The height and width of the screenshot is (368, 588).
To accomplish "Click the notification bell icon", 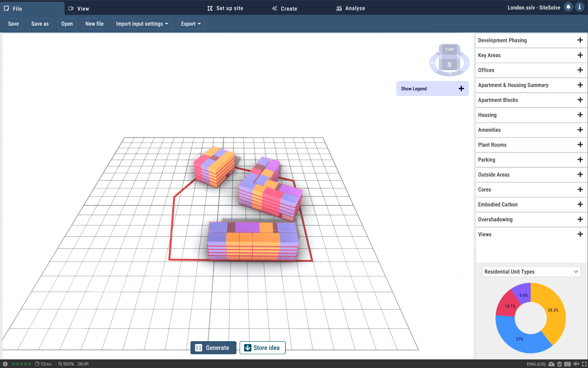I will click(x=568, y=7).
